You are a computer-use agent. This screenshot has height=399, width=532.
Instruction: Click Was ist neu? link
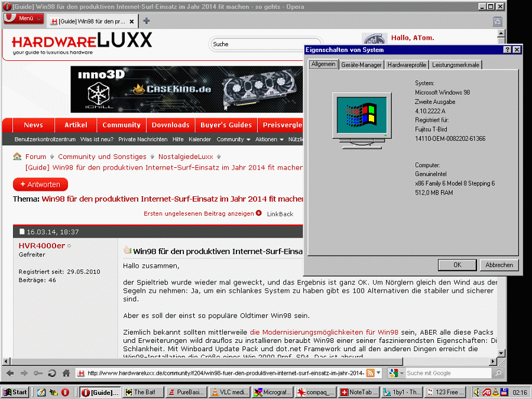[x=97, y=140]
